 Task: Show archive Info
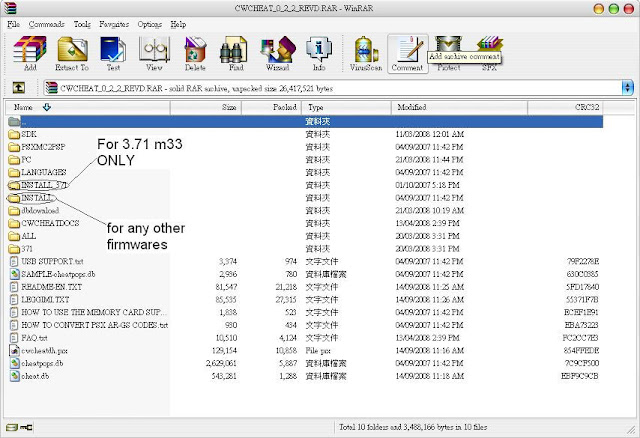(x=319, y=53)
